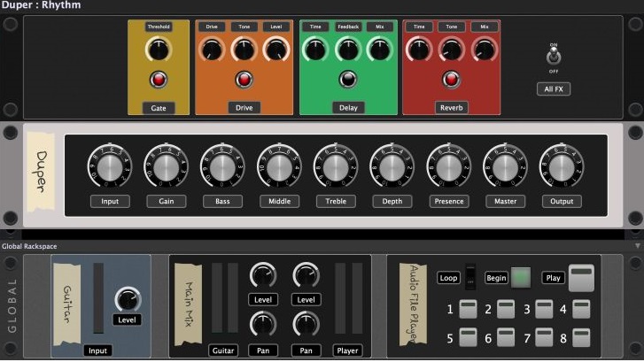Click the Duper tape label on amp
644x362 pixels.
tap(41, 172)
